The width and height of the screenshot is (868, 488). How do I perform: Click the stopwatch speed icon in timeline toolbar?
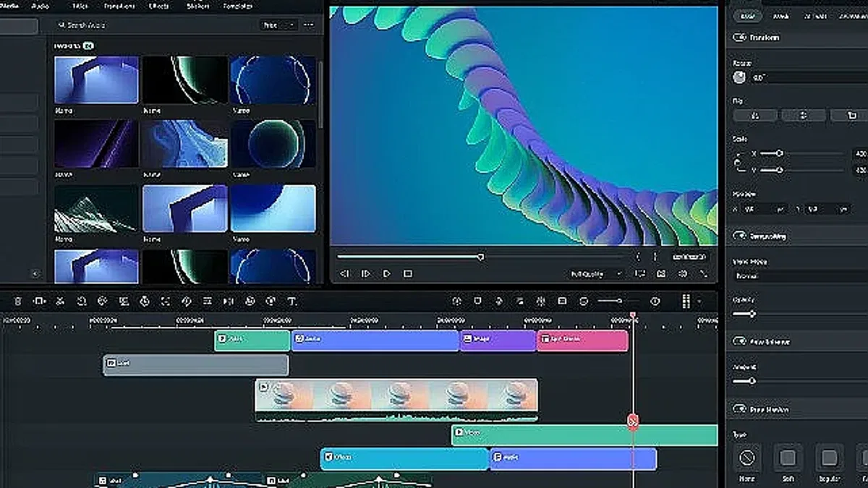145,301
